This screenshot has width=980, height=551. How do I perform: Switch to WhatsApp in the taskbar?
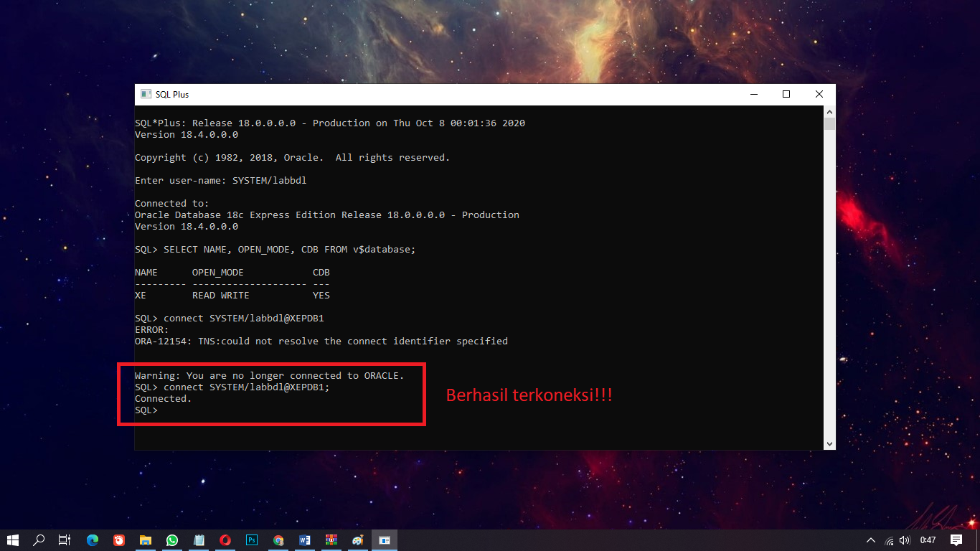point(172,540)
